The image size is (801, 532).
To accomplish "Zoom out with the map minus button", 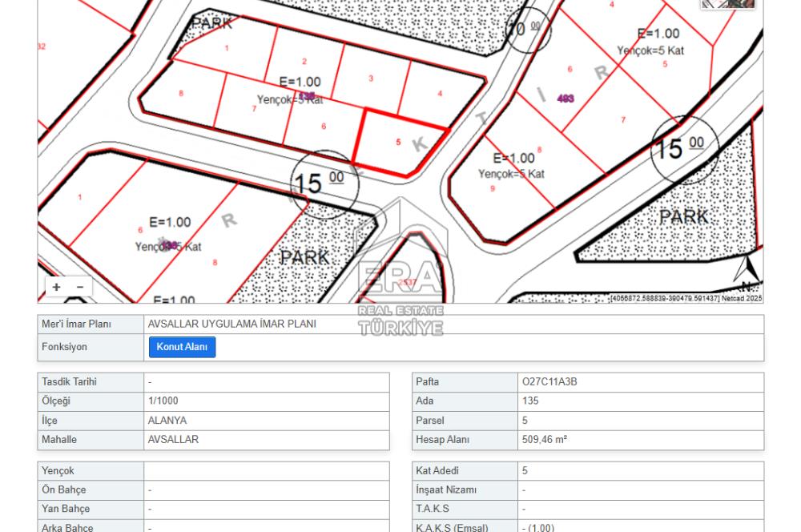I will point(79,287).
